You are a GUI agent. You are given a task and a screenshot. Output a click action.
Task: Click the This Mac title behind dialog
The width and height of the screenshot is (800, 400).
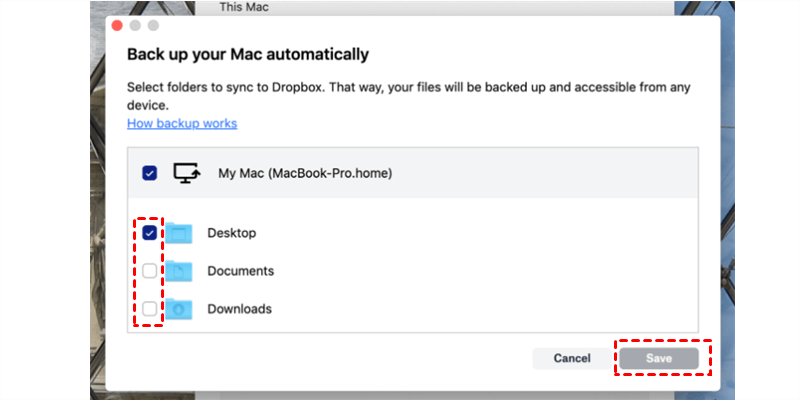coord(243,7)
